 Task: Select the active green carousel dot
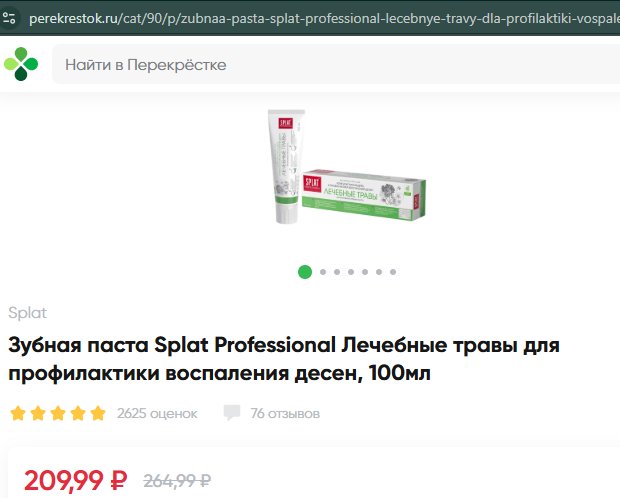[x=305, y=272]
